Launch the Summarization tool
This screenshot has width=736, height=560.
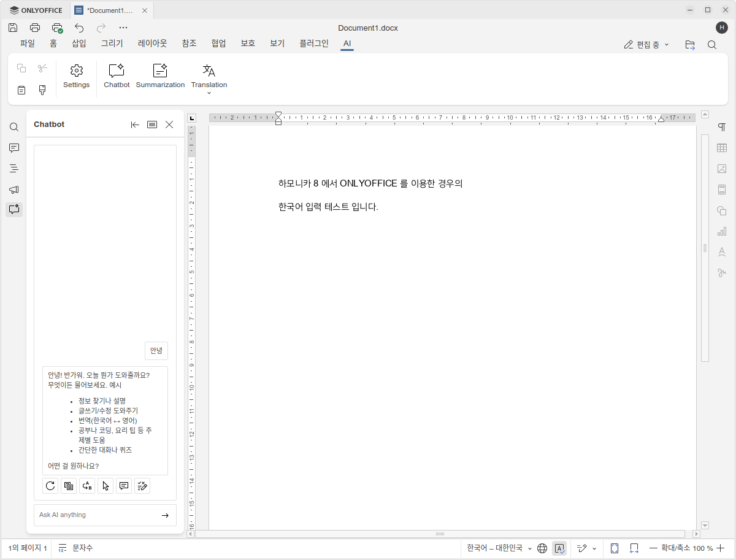[x=160, y=76]
